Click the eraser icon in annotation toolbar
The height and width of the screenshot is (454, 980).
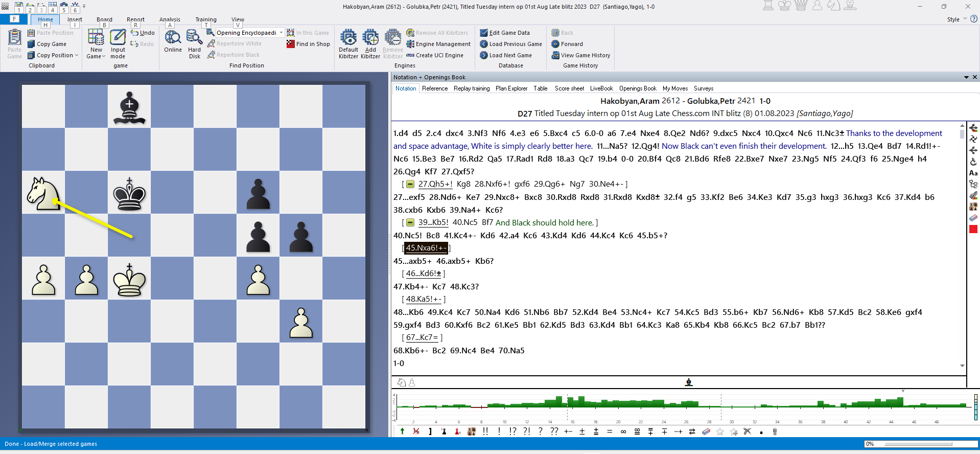[706, 432]
